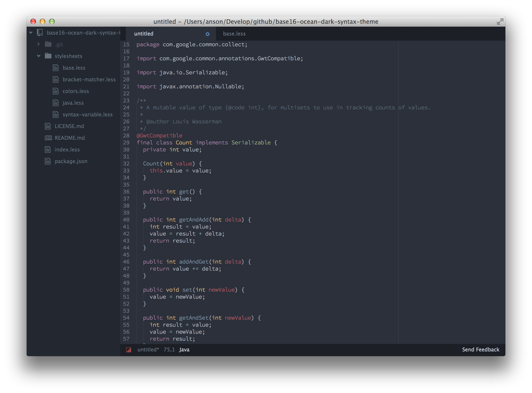
Task: Select the .git folder label
Action: 59,44
